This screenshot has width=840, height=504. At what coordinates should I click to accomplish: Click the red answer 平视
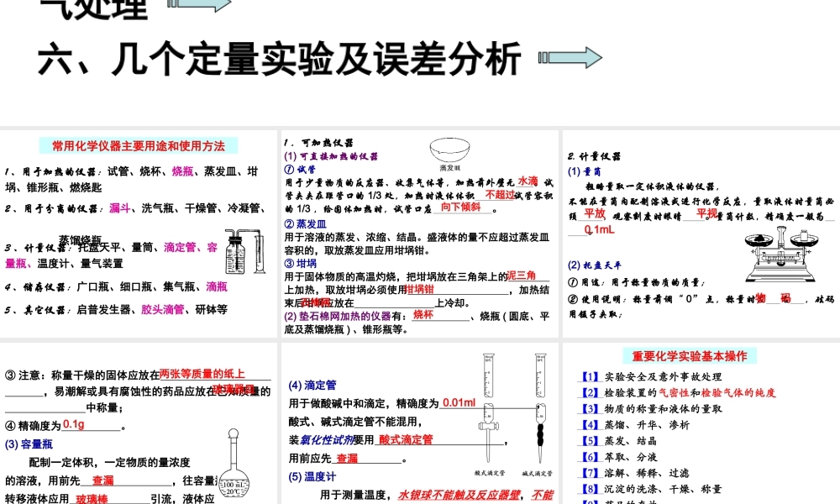click(x=706, y=213)
